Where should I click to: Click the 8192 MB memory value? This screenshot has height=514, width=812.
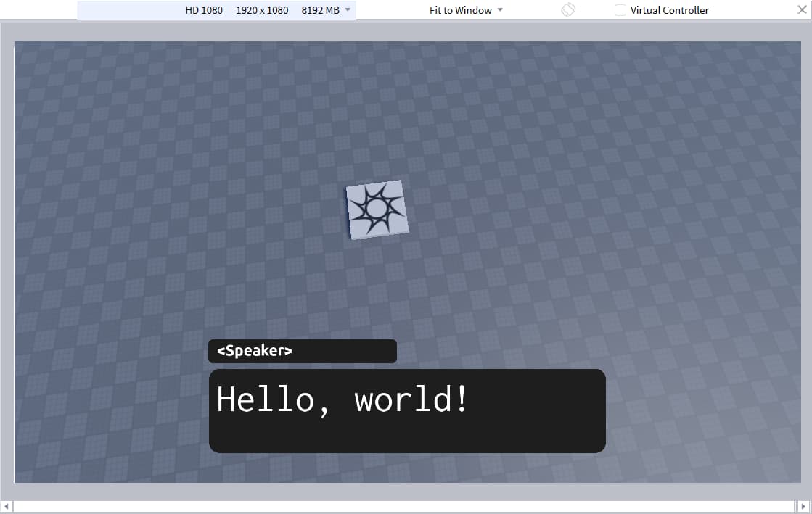pyautogui.click(x=321, y=10)
